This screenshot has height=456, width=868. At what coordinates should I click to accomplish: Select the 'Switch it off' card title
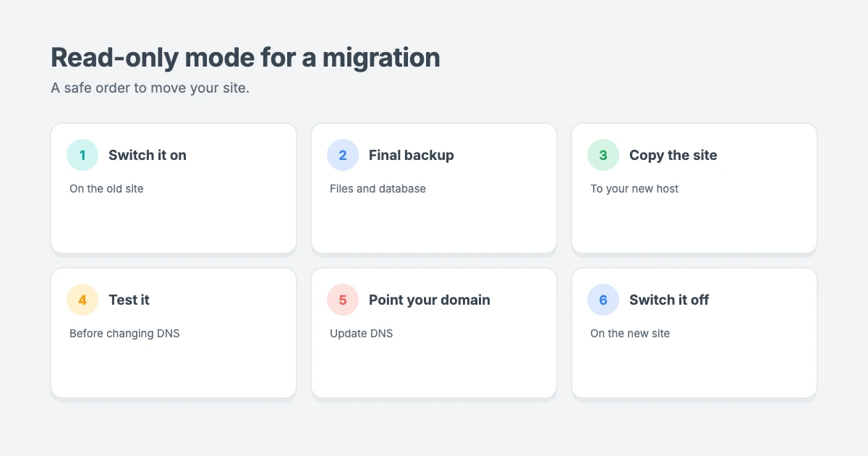click(669, 300)
